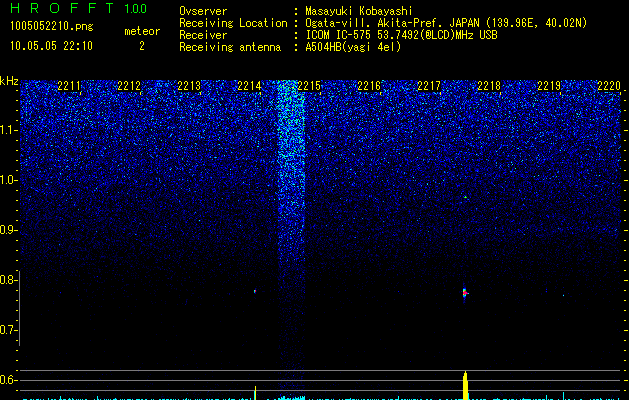The width and height of the screenshot is (629, 400).
Task: Click the 'Receiver' field label
Action: (203, 35)
